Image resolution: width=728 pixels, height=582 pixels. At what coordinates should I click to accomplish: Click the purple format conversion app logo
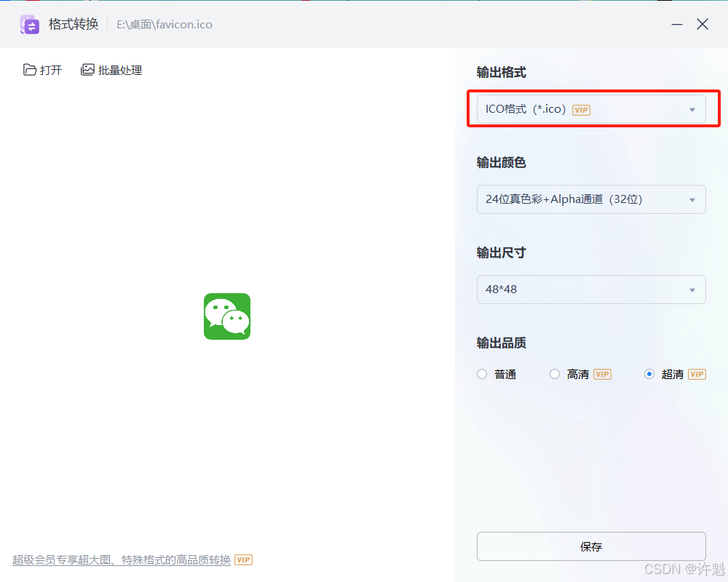[30, 25]
